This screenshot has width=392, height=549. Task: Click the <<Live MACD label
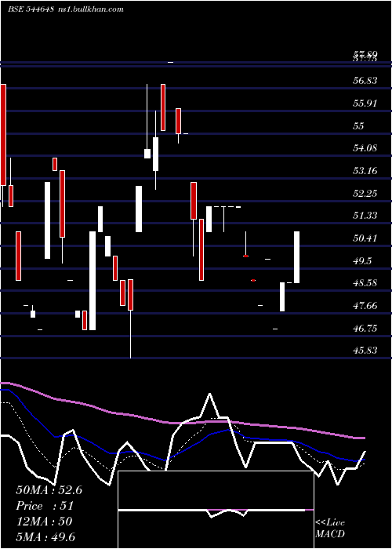tap(330, 528)
